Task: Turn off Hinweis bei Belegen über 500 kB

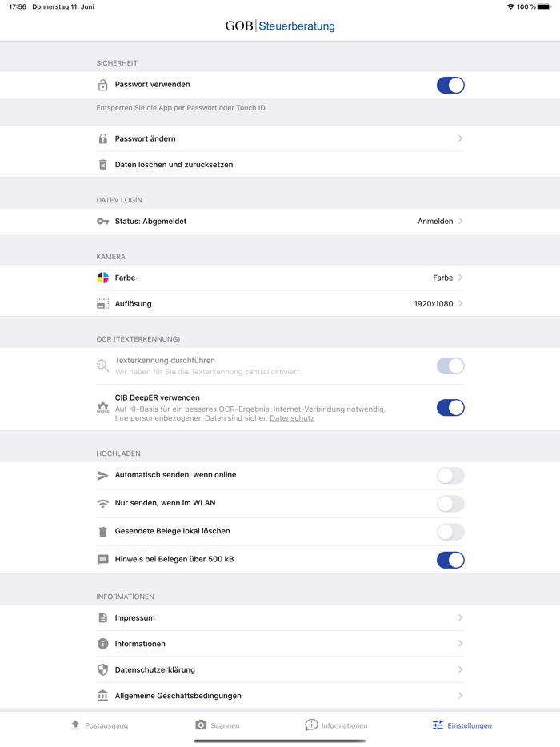Action: [450, 560]
